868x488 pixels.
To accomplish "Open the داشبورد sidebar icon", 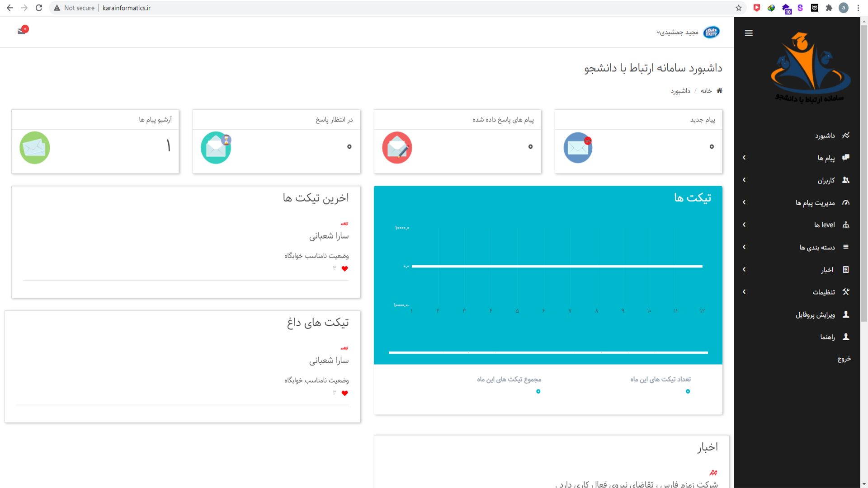I will pyautogui.click(x=846, y=135).
